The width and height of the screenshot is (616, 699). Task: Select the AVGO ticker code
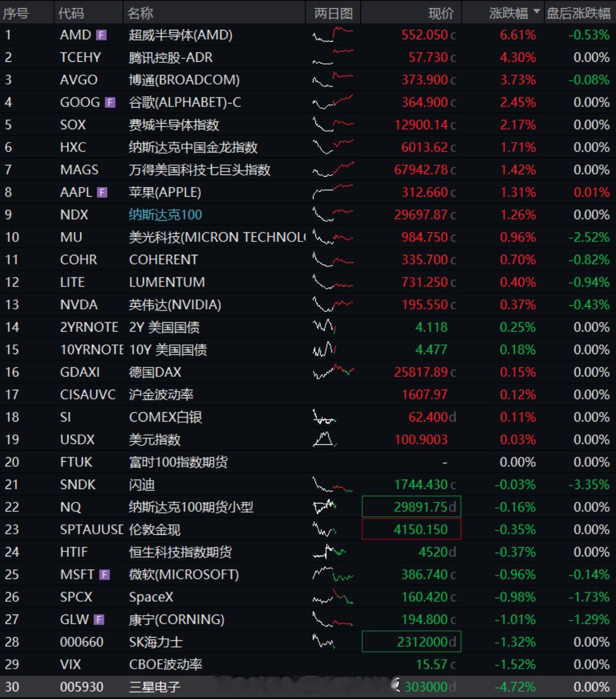point(79,80)
